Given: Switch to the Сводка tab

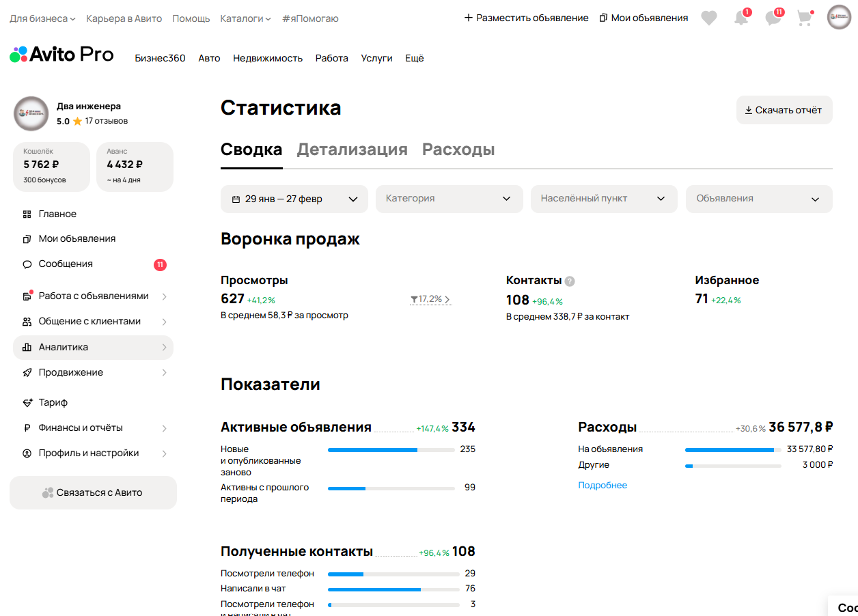Looking at the screenshot, I should [251, 150].
